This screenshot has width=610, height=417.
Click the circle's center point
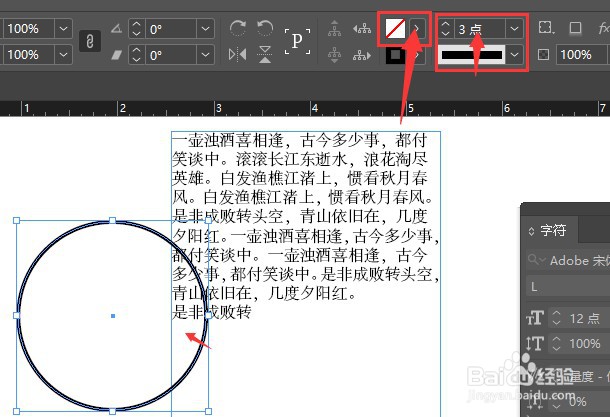pyautogui.click(x=113, y=316)
